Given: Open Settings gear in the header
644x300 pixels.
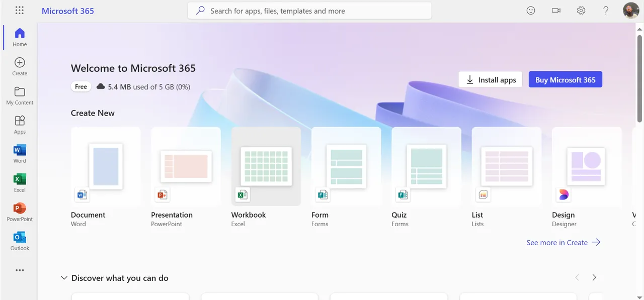Looking at the screenshot, I should click(581, 11).
